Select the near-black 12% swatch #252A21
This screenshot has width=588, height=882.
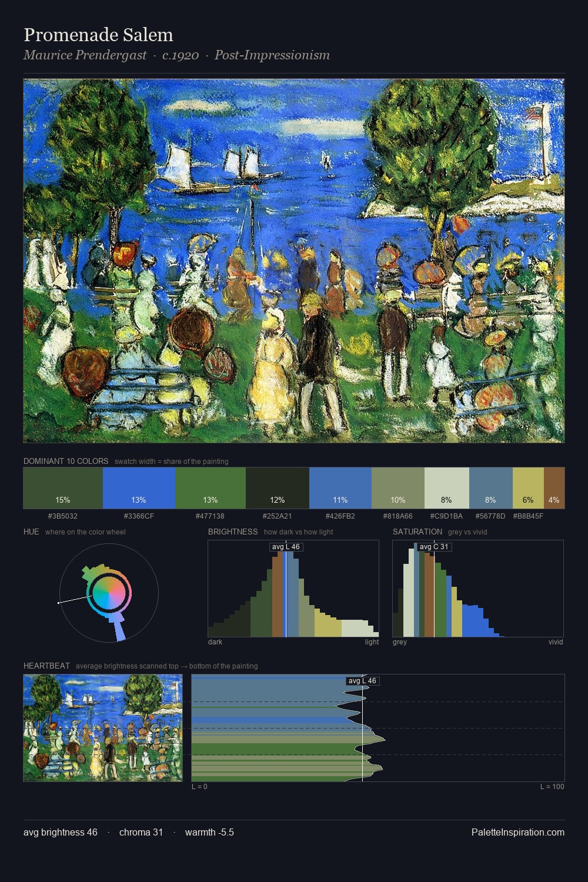click(x=278, y=488)
